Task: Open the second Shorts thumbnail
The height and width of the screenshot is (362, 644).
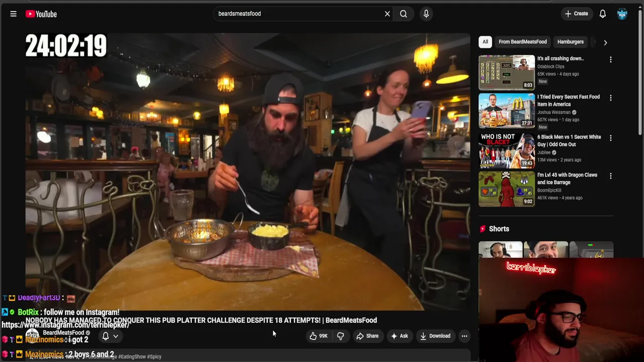Action: click(546, 250)
